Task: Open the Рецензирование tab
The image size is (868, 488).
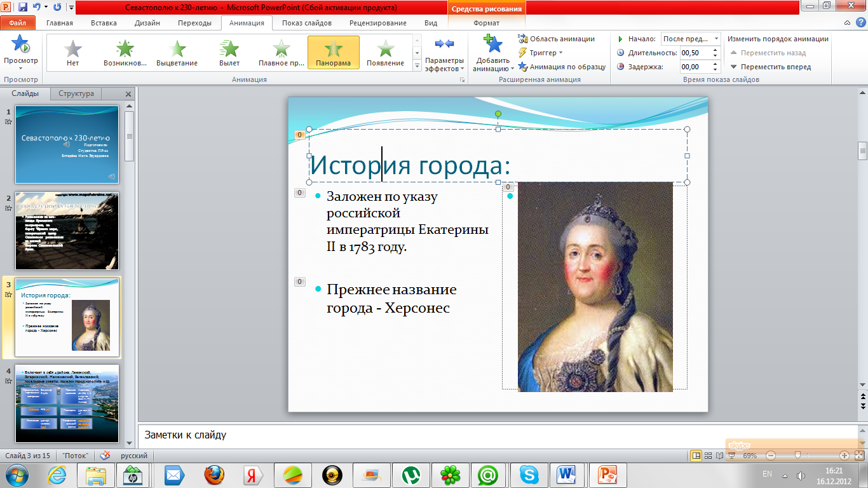Action: [378, 23]
